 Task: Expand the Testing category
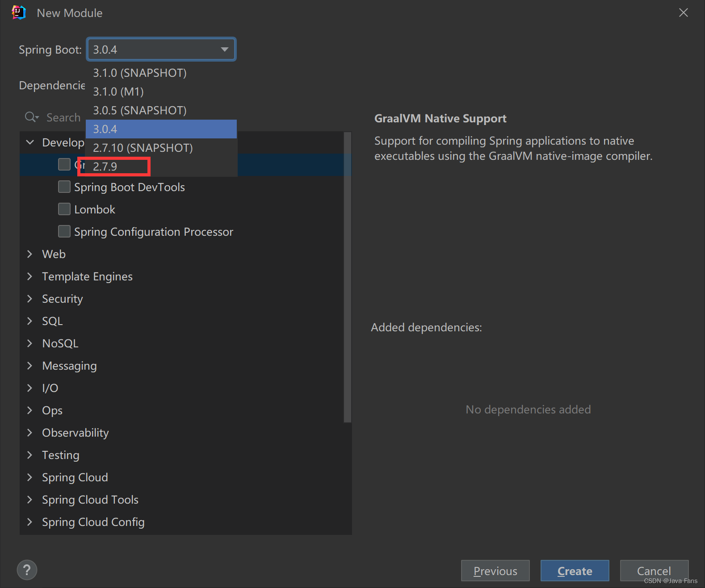30,455
